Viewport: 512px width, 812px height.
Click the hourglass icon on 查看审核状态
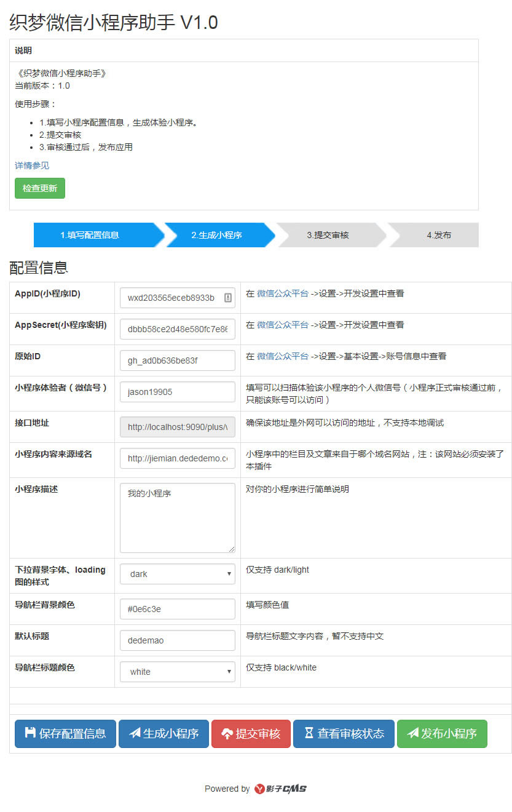pos(309,733)
